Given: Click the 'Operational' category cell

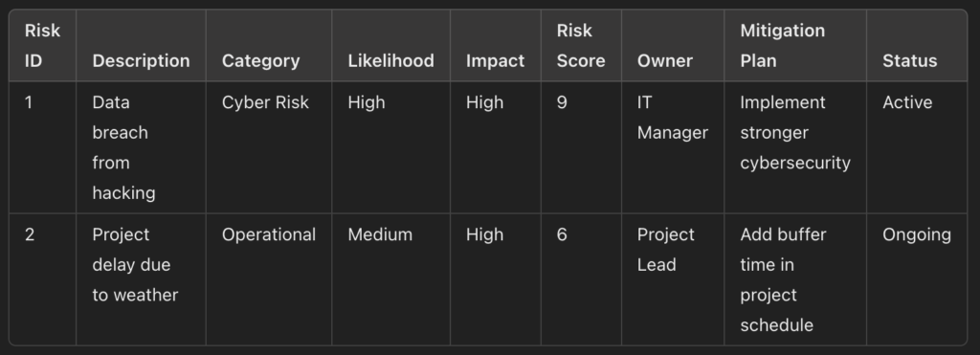Looking at the screenshot, I should [x=269, y=279].
